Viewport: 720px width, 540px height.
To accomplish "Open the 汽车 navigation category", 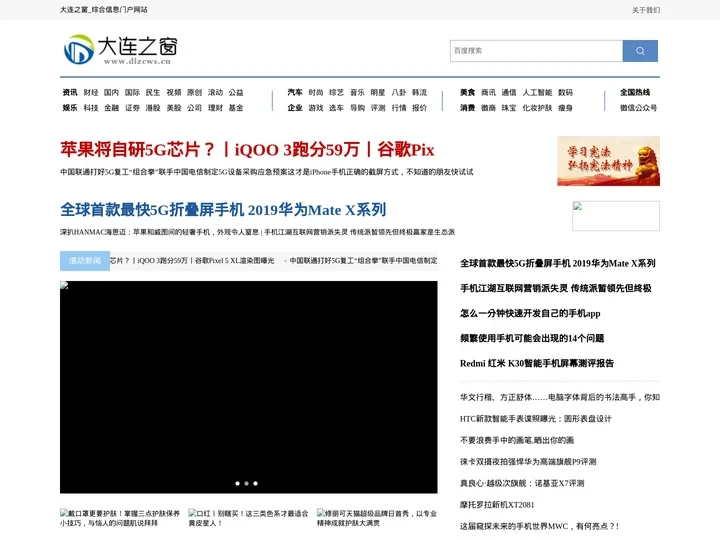I will [x=295, y=92].
